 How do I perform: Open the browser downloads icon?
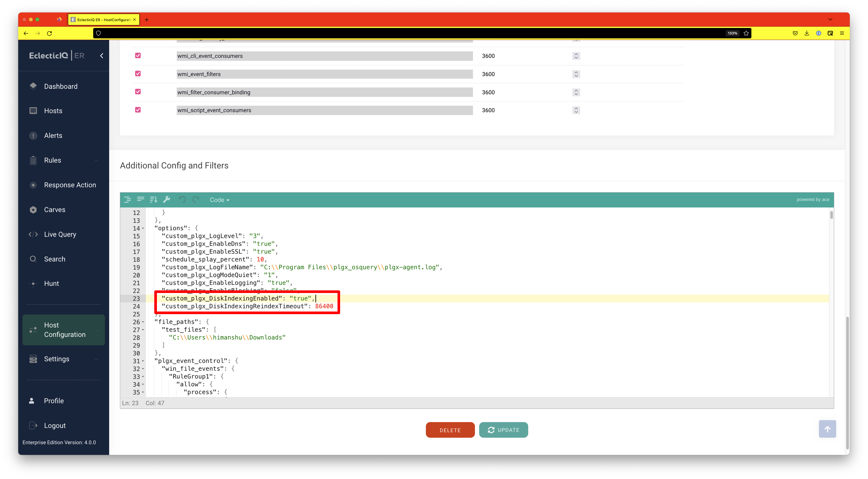pyautogui.click(x=807, y=33)
